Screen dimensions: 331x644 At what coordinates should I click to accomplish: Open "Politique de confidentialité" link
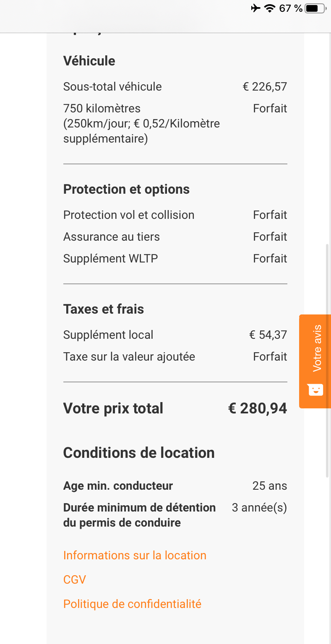[132, 604]
